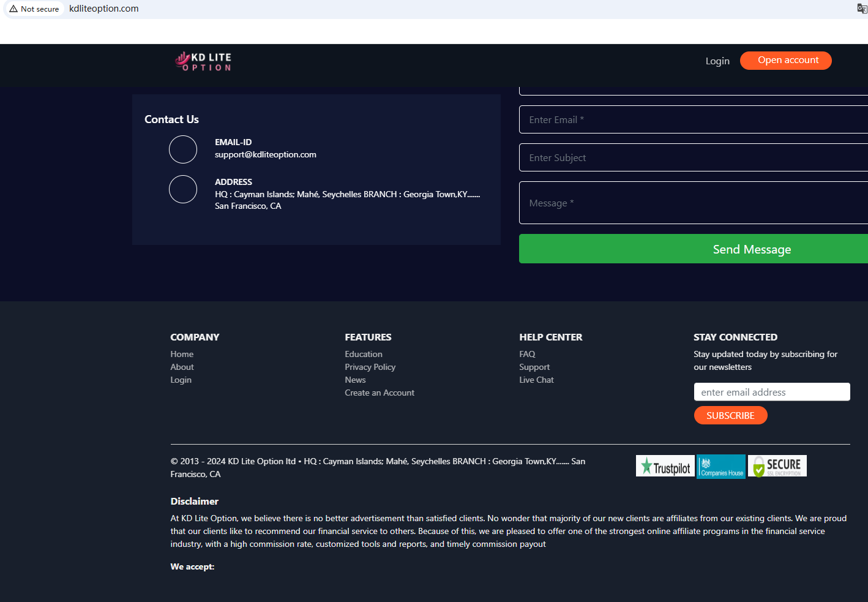Open the Companies House badge
The width and height of the screenshot is (868, 602).
(x=721, y=467)
